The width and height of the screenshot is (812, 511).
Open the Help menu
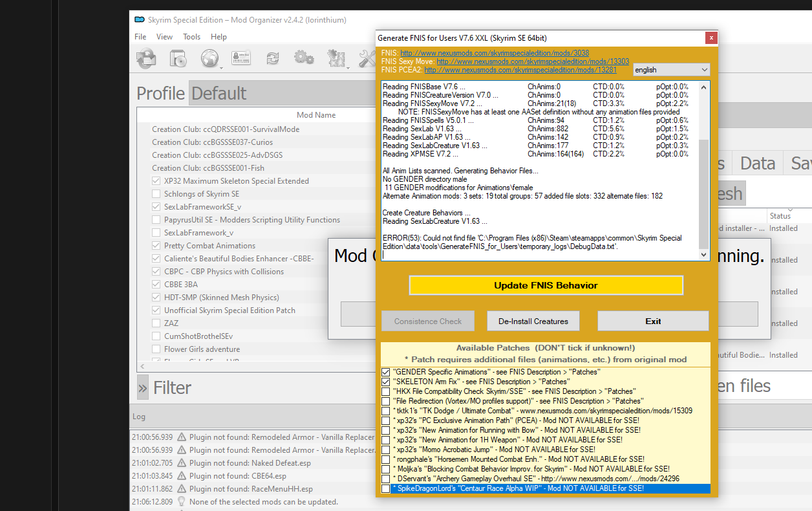tap(219, 37)
